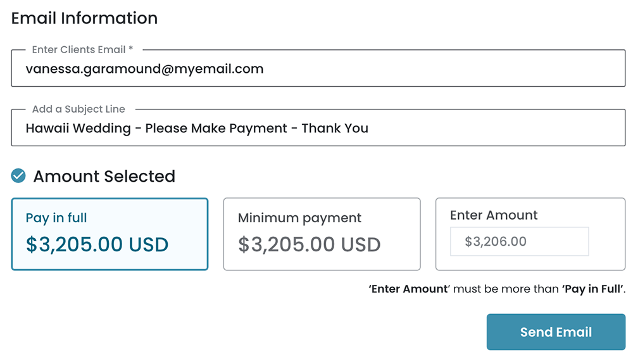
Task: Click the blue checkmark icon beside Amount Selected
Action: point(18,175)
